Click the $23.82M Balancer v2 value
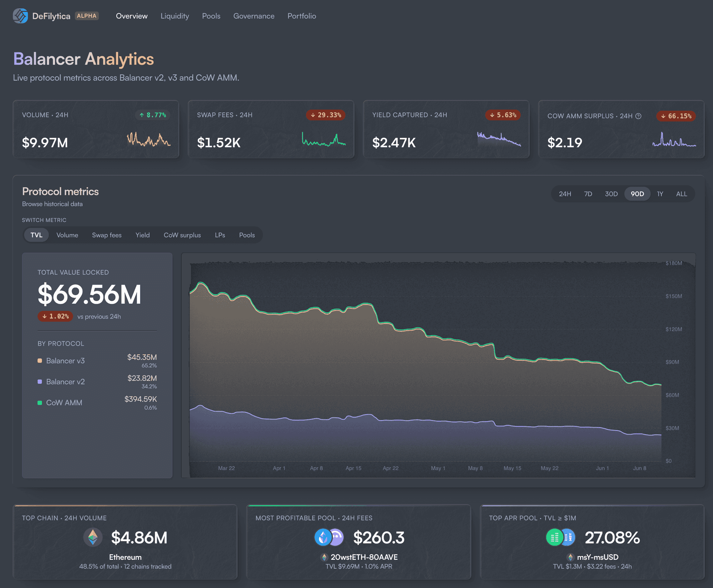 pos(142,378)
